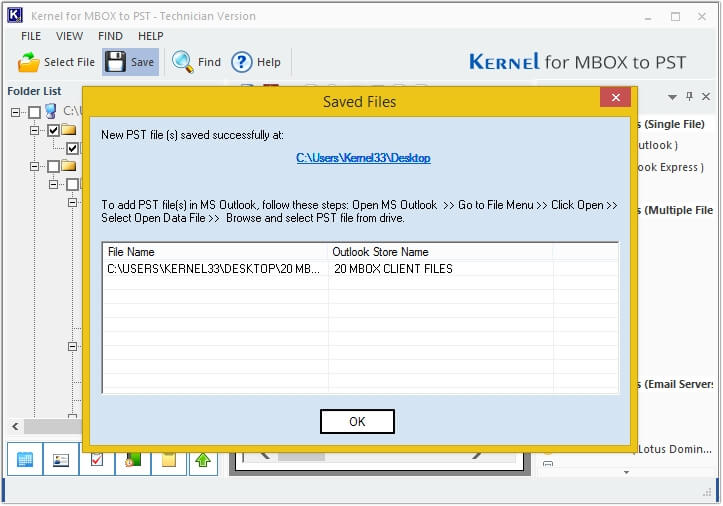Click the Outlook Store Name column header

(440, 252)
